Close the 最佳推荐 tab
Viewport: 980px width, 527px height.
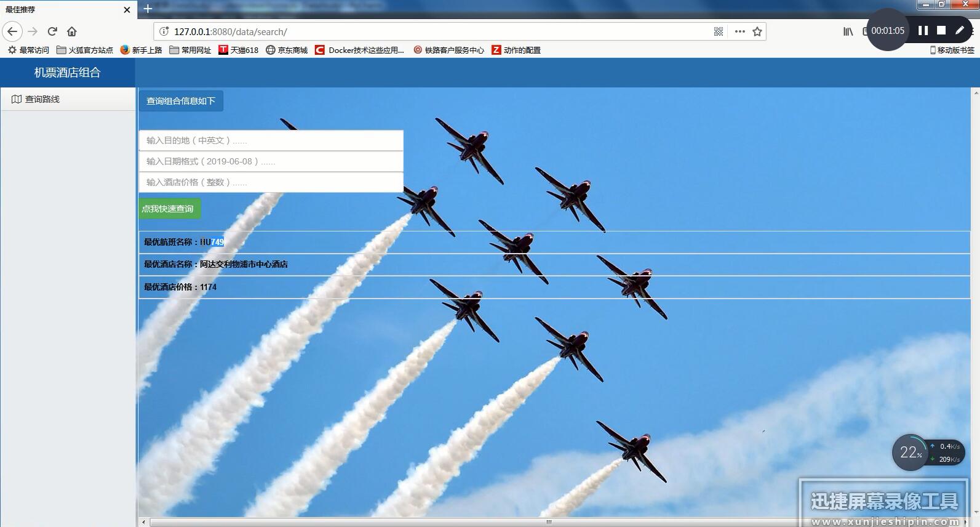pos(127,10)
